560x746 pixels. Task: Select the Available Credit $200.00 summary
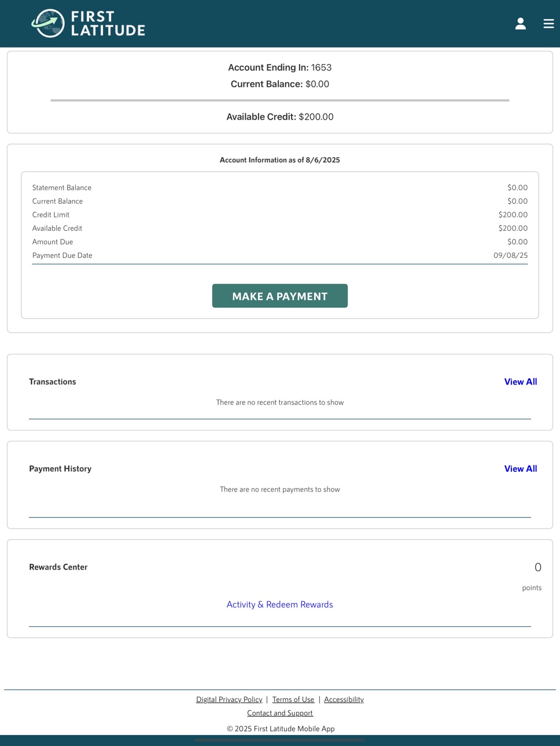click(280, 117)
